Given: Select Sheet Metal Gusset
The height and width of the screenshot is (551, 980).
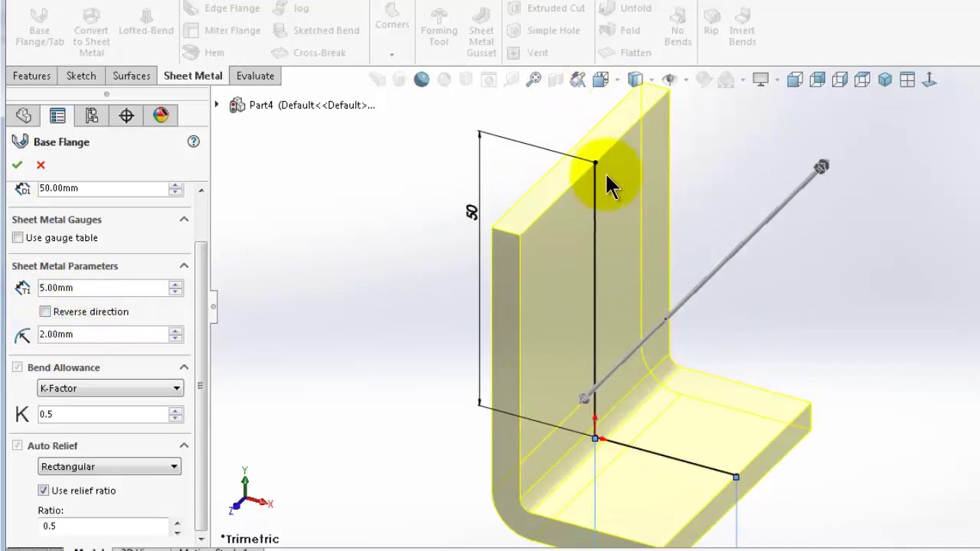Looking at the screenshot, I should (x=482, y=32).
